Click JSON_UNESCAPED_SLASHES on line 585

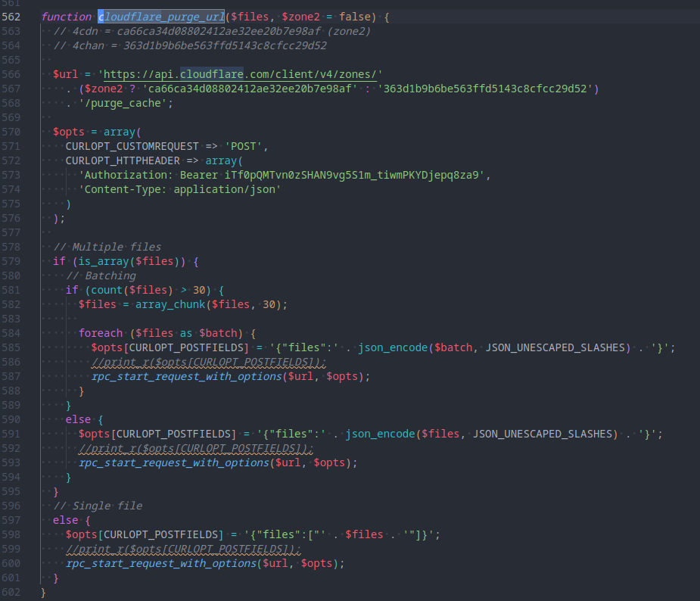click(x=555, y=347)
